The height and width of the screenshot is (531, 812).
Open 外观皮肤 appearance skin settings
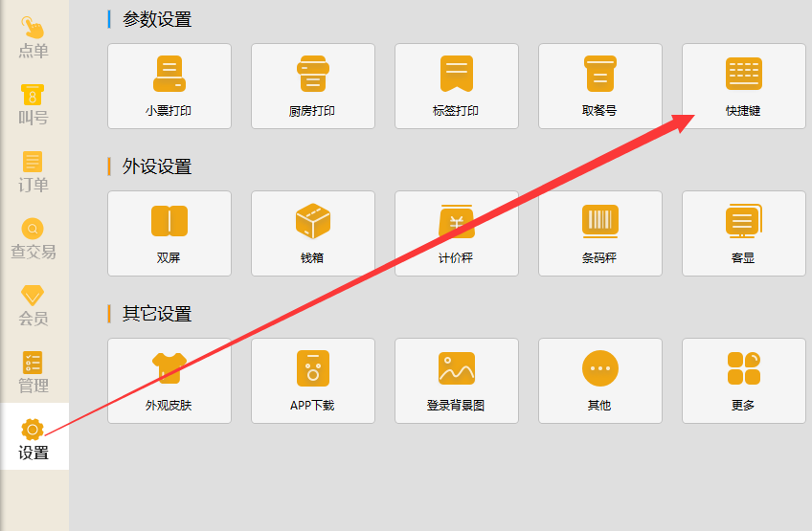pos(169,381)
